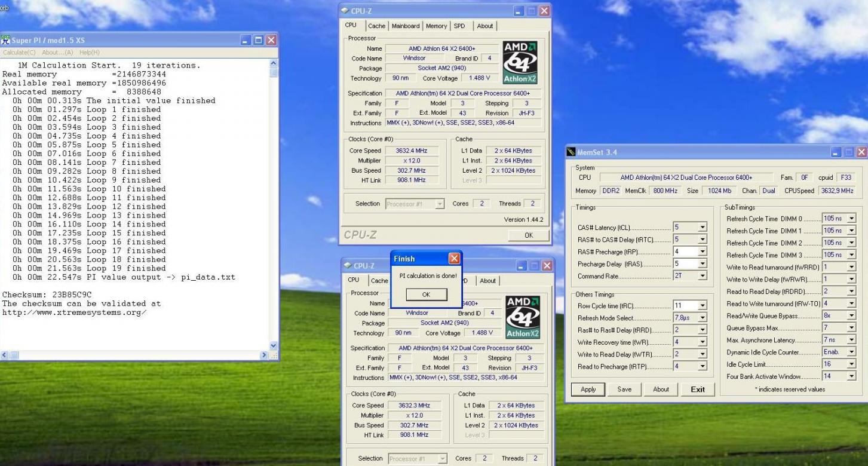The image size is (868, 466).
Task: Click the Super PI title bar icon
Action: point(5,40)
